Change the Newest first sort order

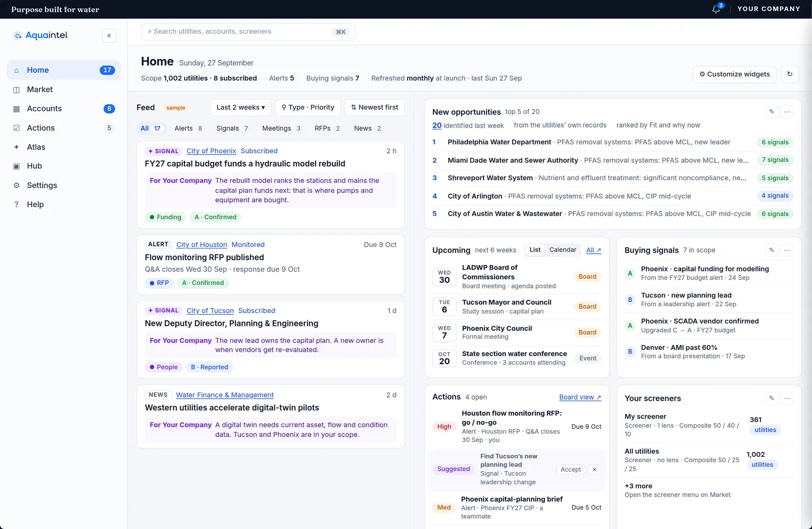tap(374, 107)
